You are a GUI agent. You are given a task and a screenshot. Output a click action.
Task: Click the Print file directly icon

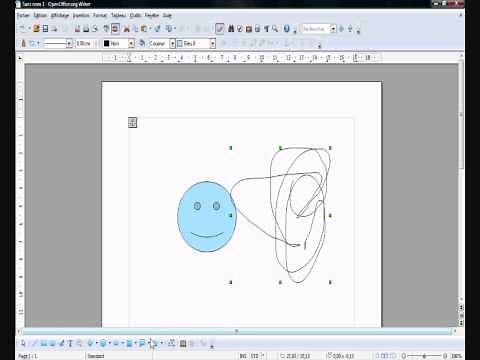(86, 29)
